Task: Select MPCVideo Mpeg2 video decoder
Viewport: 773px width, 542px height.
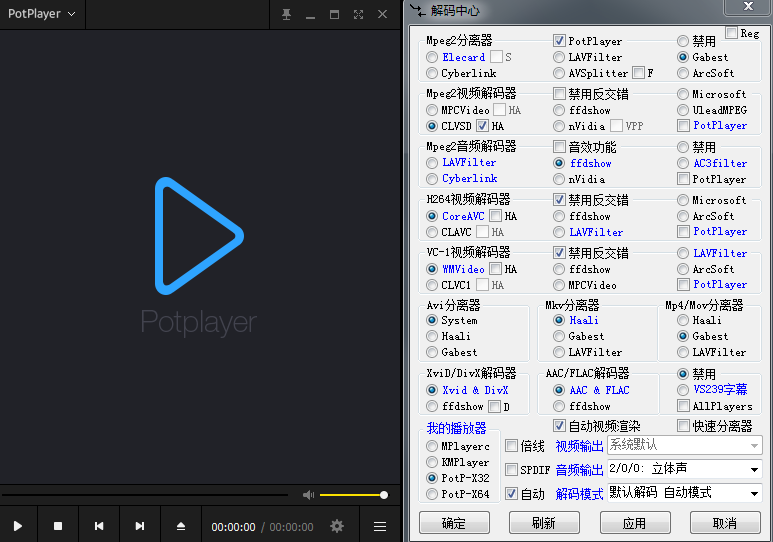Action: point(432,110)
